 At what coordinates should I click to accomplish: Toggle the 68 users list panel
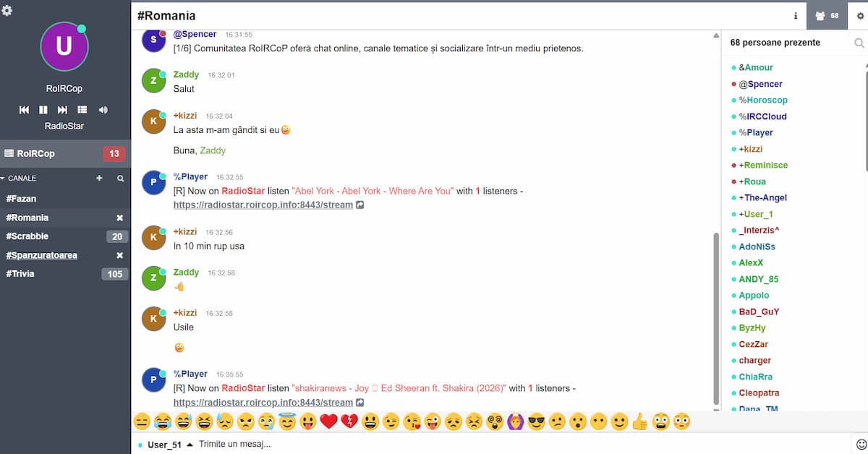827,16
